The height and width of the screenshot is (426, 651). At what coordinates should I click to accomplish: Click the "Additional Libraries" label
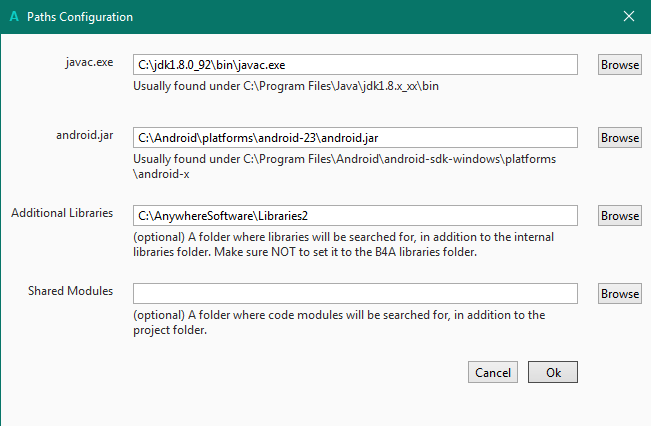(62, 213)
